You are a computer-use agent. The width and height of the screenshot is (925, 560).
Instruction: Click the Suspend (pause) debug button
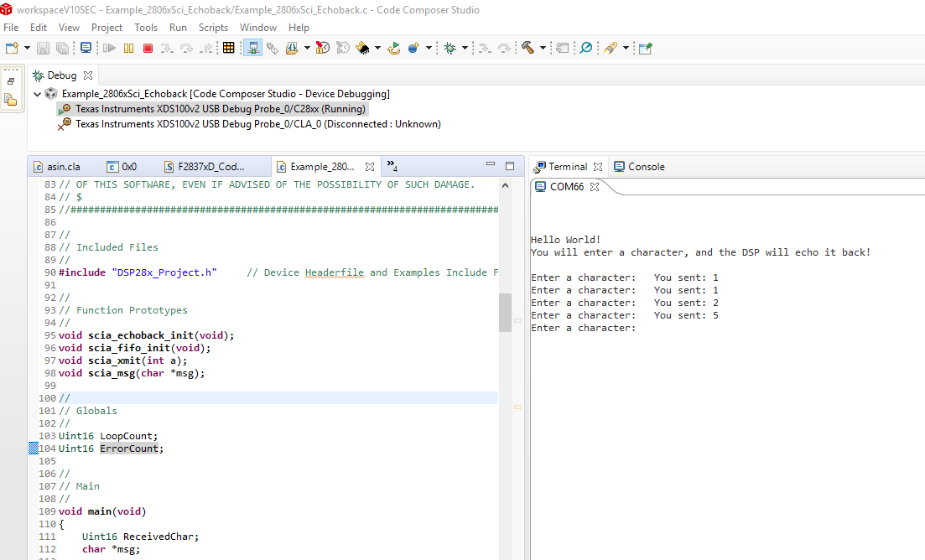coord(128,49)
